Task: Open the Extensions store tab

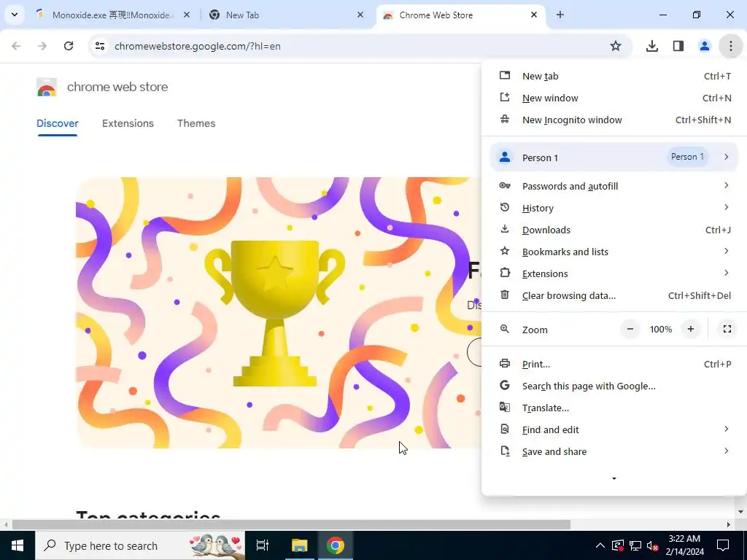Action: (128, 123)
